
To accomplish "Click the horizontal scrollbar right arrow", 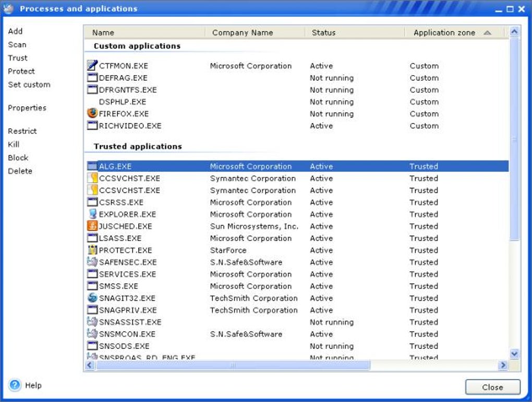I will [x=503, y=366].
